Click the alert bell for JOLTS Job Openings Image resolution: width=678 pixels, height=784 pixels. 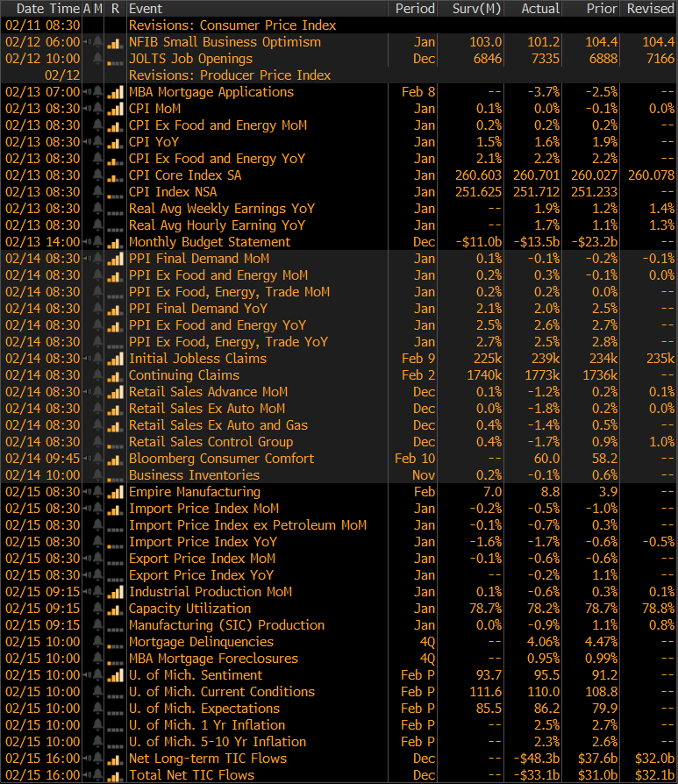pyautogui.click(x=96, y=59)
